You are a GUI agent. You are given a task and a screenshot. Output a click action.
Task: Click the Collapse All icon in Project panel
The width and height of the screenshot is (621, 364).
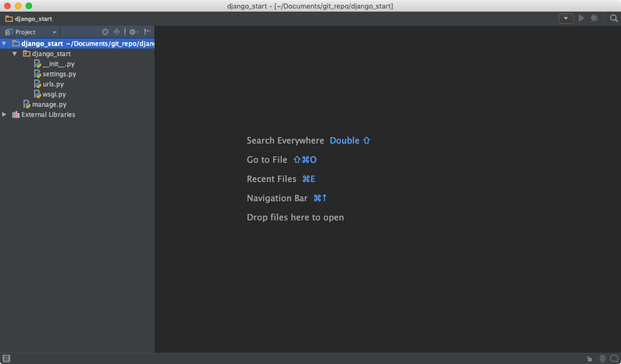[x=117, y=32]
